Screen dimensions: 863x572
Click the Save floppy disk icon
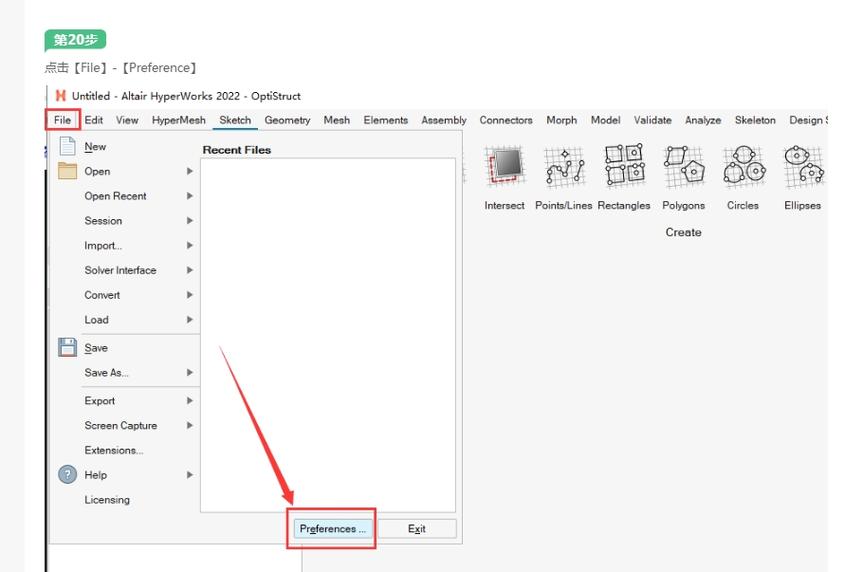click(x=67, y=347)
